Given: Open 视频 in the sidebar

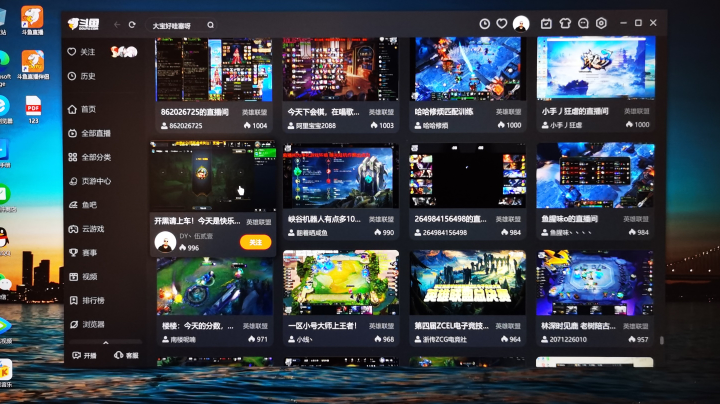Looking at the screenshot, I should tap(83, 276).
